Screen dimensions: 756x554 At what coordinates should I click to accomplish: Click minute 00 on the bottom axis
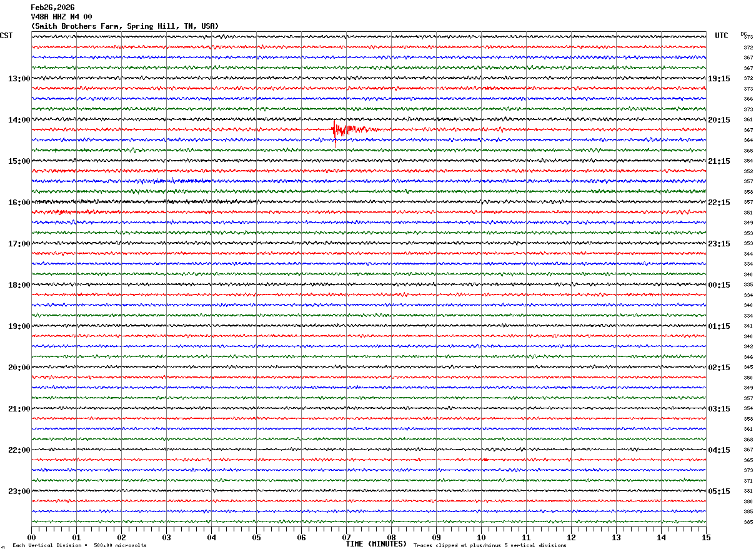(31, 537)
